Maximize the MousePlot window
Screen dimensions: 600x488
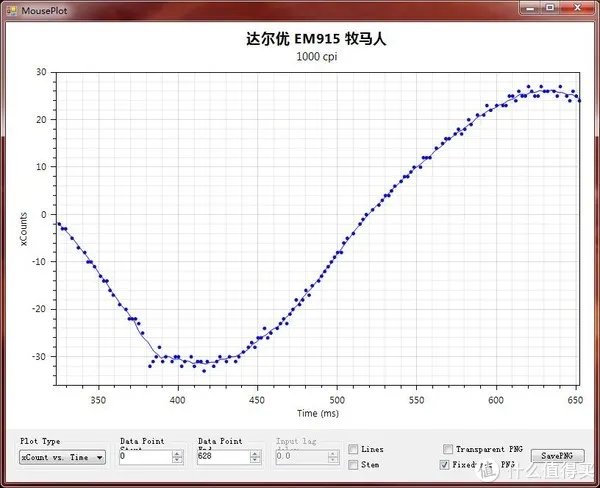click(550, 8)
